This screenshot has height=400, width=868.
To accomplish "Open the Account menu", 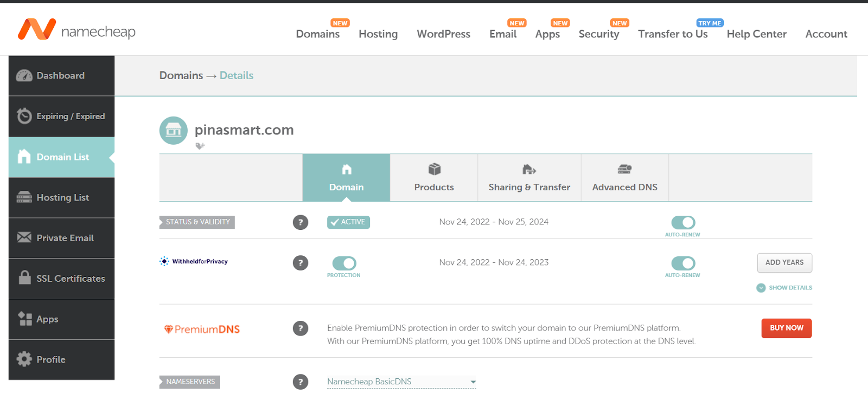I will [x=826, y=34].
